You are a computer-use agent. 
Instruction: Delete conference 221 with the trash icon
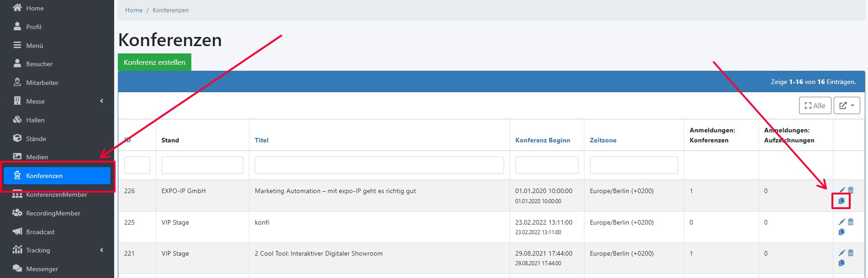coord(851,253)
